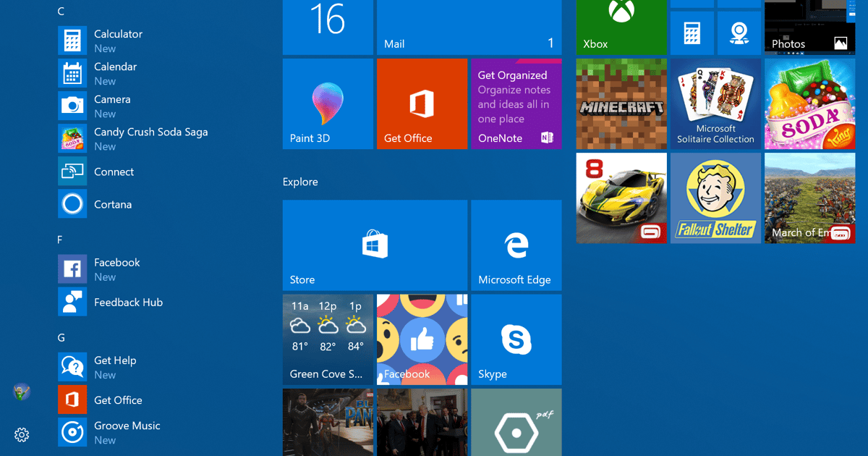The image size is (868, 456).
Task: Launch the Camera app
Action: tap(113, 106)
